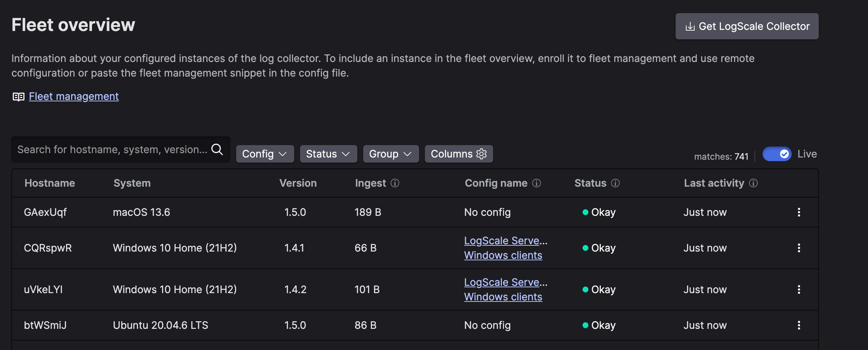This screenshot has height=350, width=868.
Task: Click the book icon beside Fleet management
Action: click(x=18, y=96)
